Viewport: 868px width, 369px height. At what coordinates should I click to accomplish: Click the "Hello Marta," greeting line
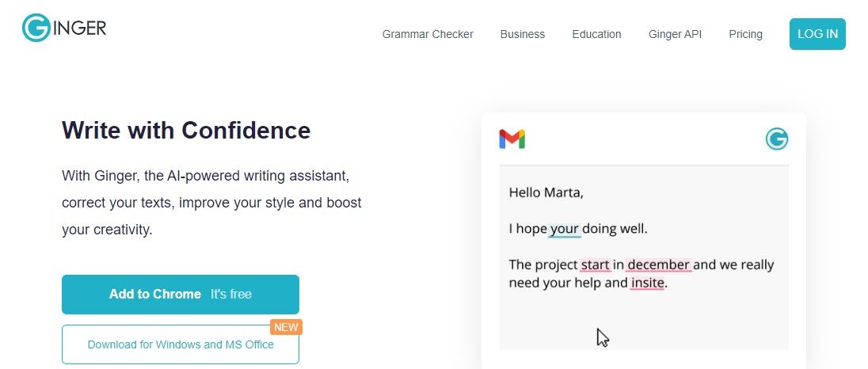point(546,192)
